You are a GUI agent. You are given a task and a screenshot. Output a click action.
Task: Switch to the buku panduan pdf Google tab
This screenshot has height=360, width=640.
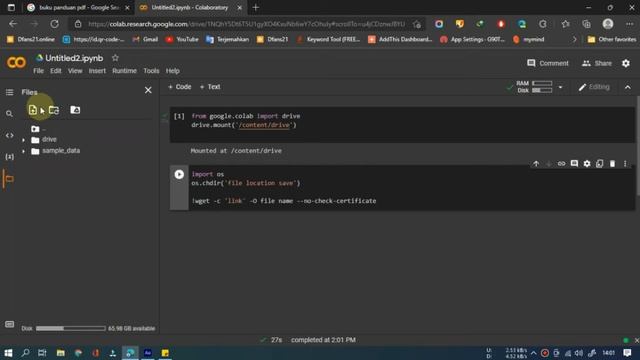78,7
